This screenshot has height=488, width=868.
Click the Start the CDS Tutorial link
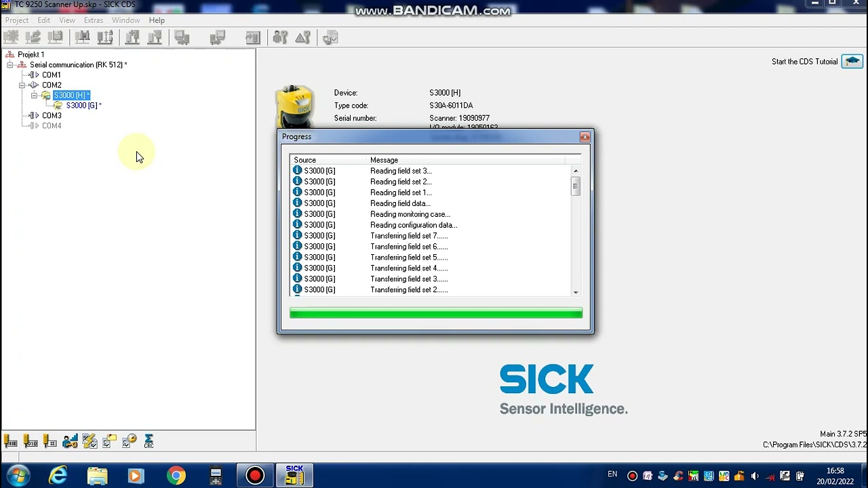(x=804, y=62)
